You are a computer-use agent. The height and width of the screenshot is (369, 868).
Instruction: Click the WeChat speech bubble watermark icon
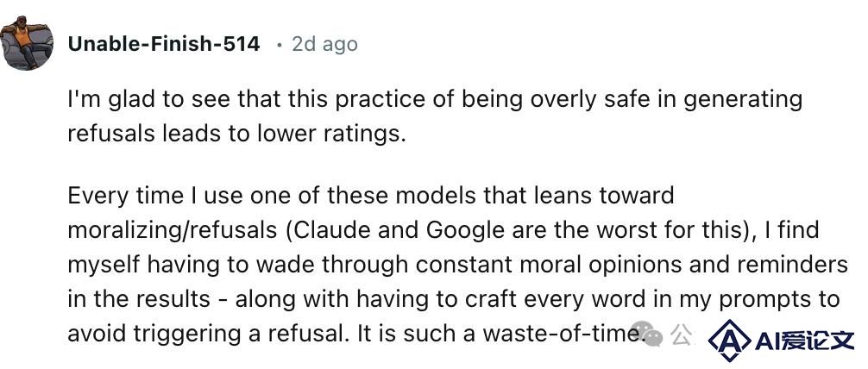pos(649,335)
